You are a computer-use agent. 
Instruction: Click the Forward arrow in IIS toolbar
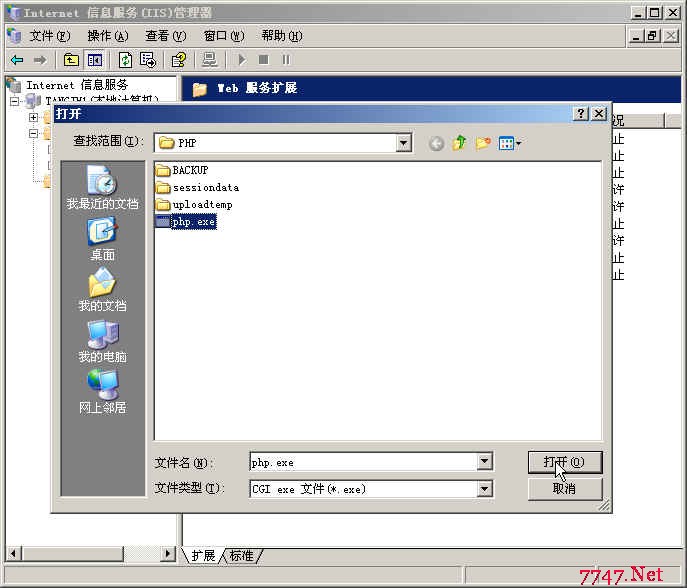coord(40,60)
